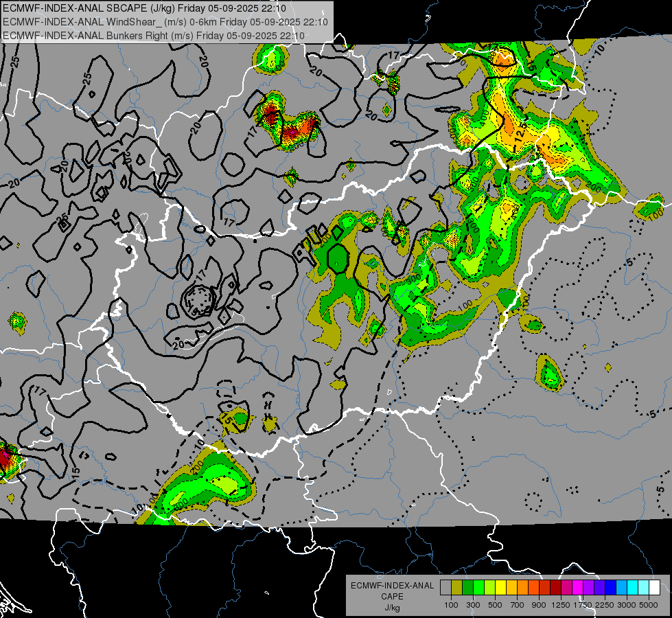Image resolution: width=672 pixels, height=618 pixels.
Task: Click the 100 tick label in the legend
Action: point(451,605)
